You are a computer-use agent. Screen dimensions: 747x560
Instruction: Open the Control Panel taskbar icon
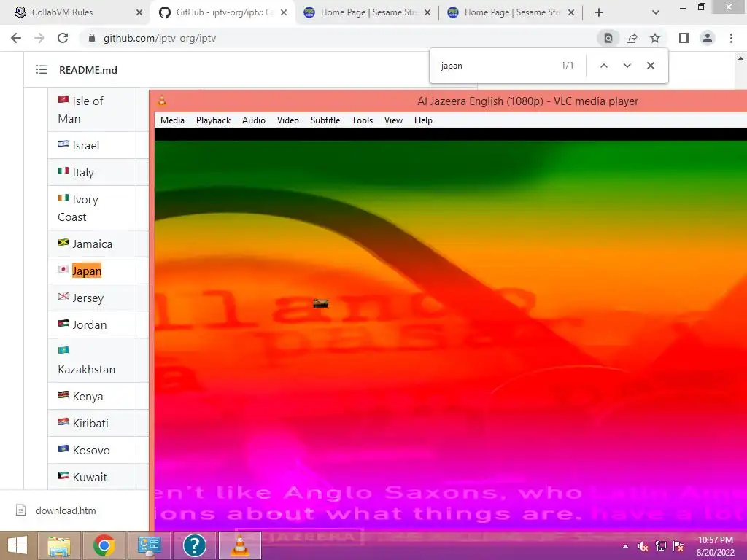[149, 545]
